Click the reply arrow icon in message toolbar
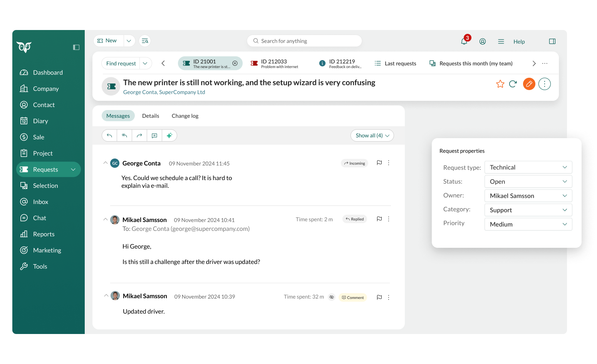This screenshot has height=364, width=597. [109, 135]
